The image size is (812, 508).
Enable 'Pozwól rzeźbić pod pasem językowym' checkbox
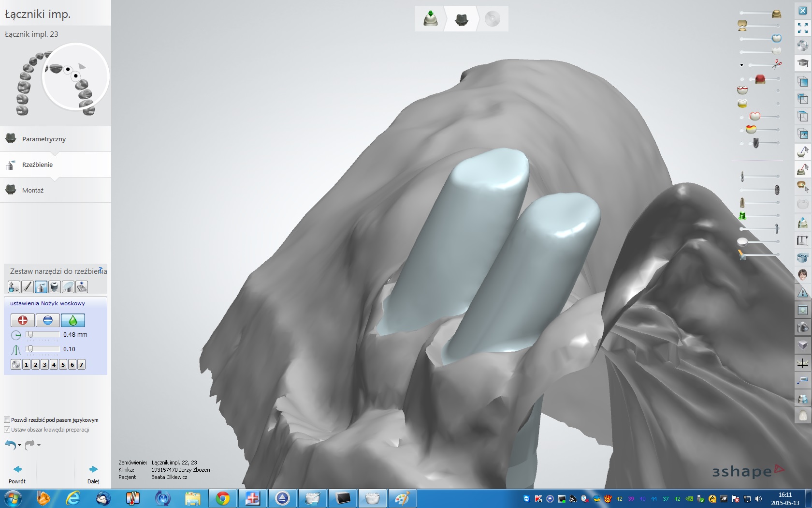coord(7,420)
